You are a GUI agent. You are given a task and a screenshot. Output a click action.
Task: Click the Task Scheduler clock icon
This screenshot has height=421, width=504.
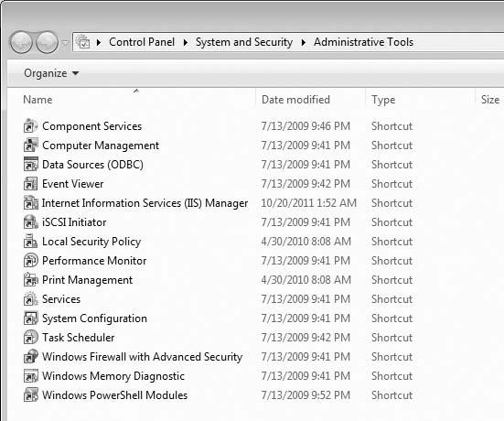(x=31, y=337)
